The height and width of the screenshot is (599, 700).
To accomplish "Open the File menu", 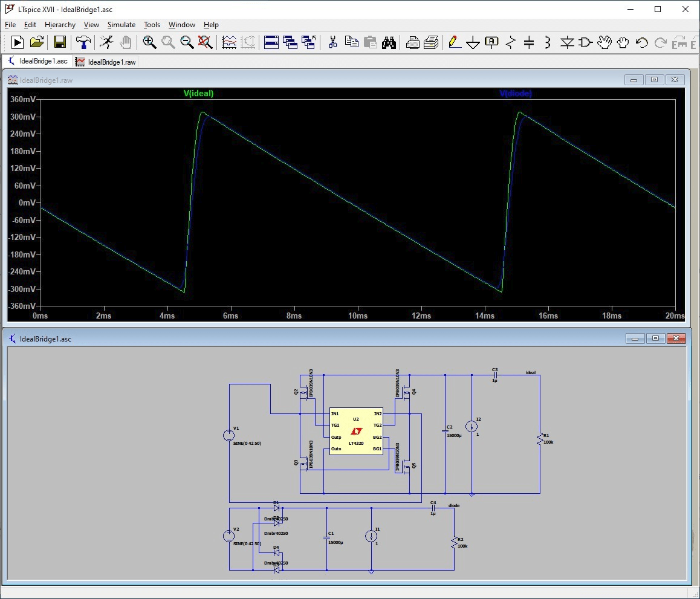I will (x=10, y=25).
